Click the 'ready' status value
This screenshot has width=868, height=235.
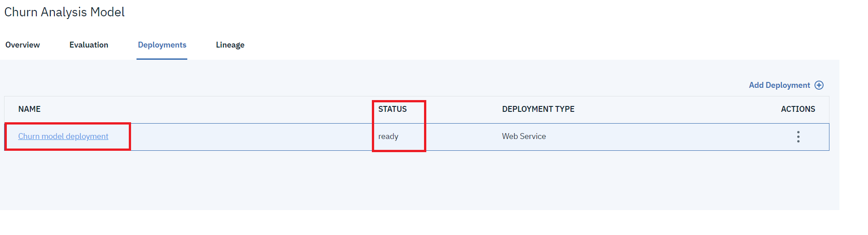(388, 136)
